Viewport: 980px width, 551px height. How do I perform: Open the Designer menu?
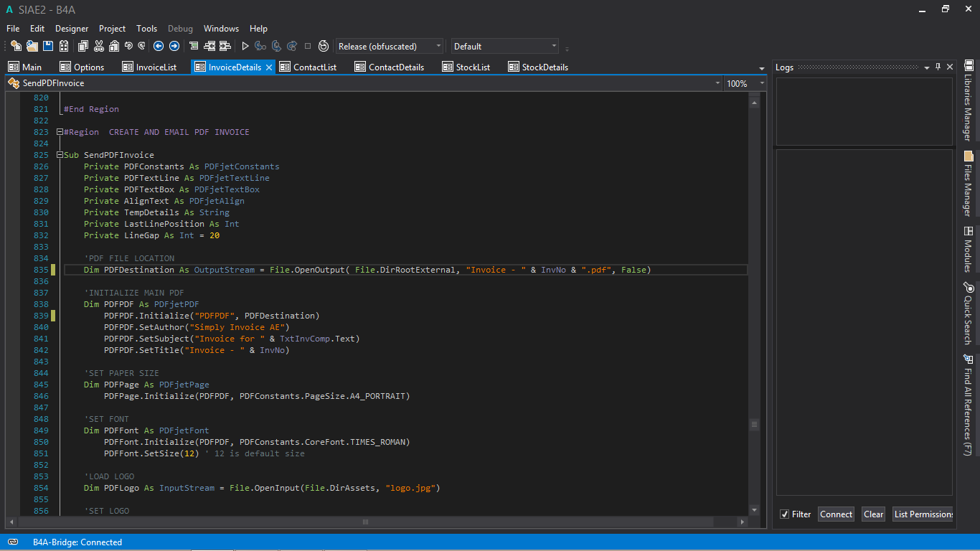(72, 29)
